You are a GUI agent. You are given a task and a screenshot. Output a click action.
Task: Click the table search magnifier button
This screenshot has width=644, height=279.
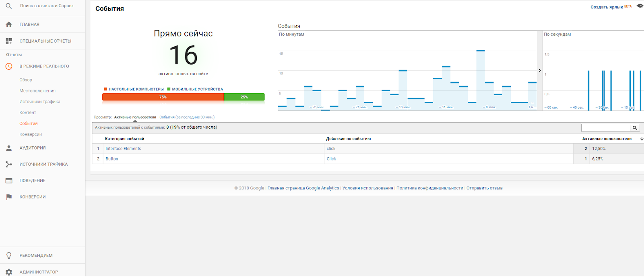click(635, 128)
